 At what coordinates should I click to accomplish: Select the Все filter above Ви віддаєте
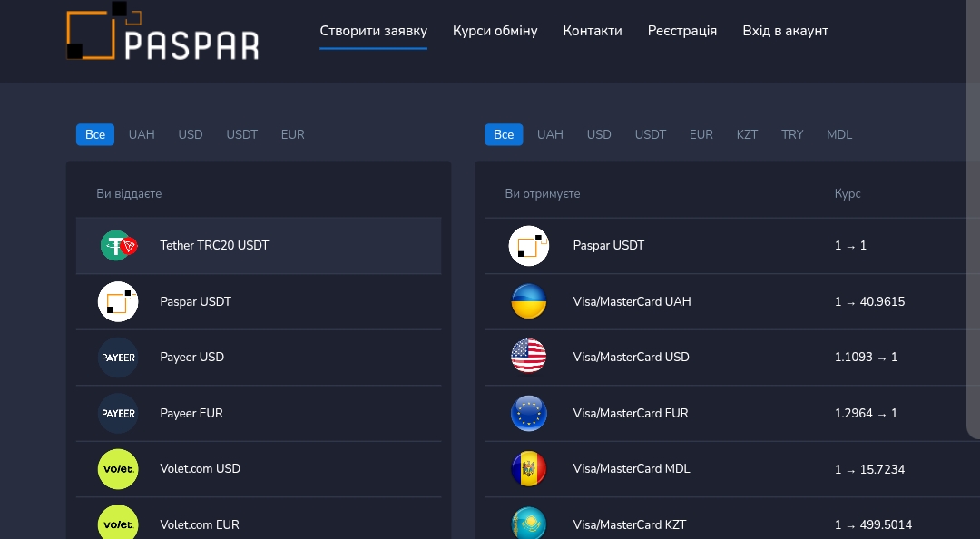pos(95,134)
